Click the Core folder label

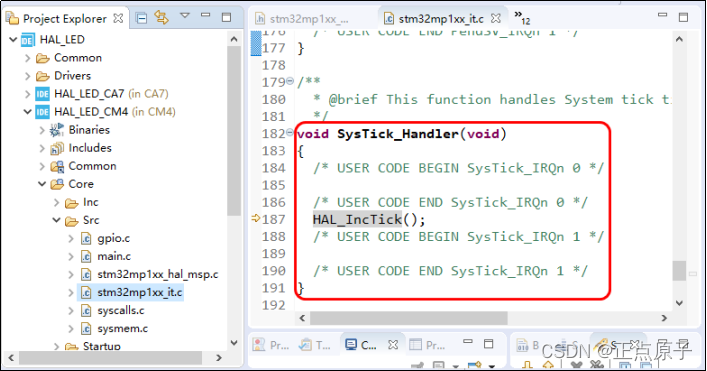[81, 184]
